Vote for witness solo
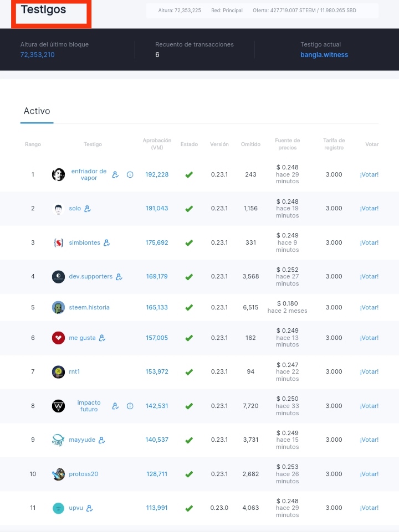This screenshot has width=399, height=532. [369, 208]
